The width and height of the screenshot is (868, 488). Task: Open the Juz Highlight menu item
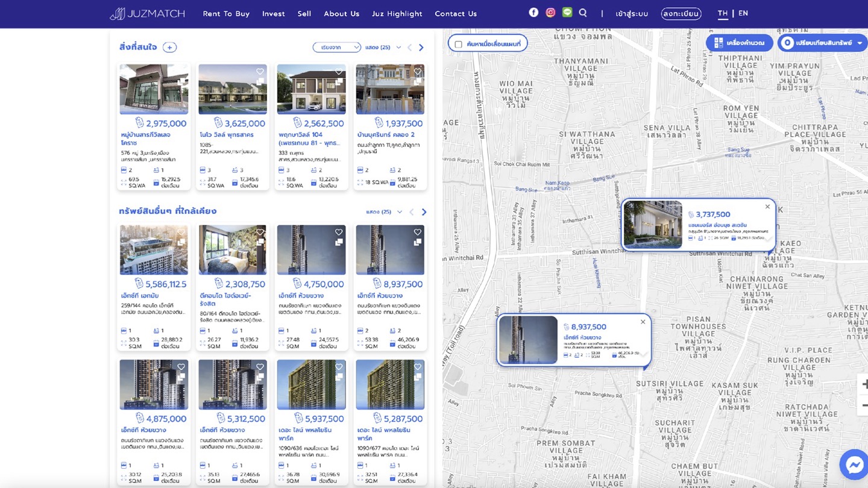coord(397,14)
